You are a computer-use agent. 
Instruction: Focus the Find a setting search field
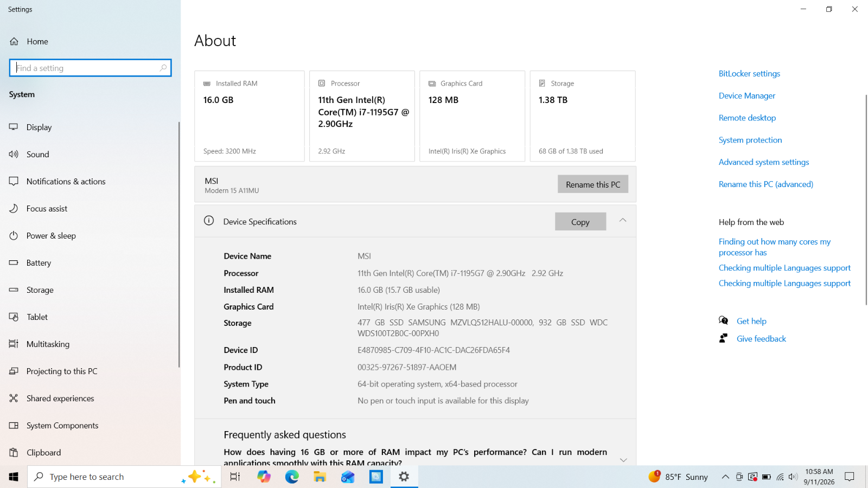[90, 68]
